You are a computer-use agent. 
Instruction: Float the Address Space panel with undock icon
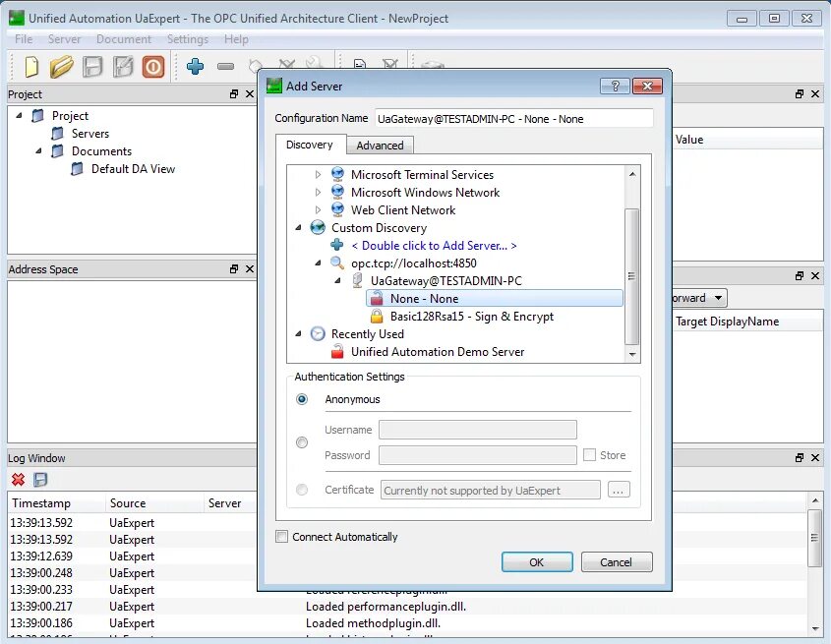coord(234,268)
